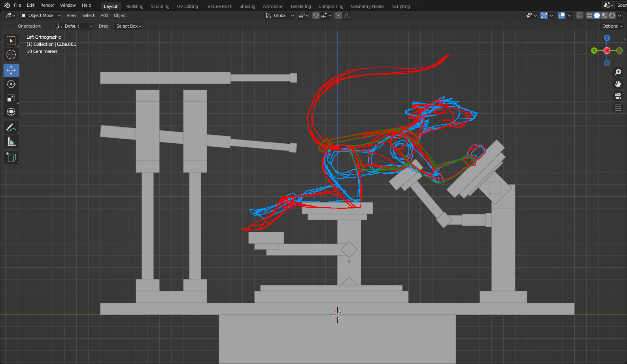The height and width of the screenshot is (364, 627).
Task: Activate the 3D Cursor tool
Action: point(11,54)
